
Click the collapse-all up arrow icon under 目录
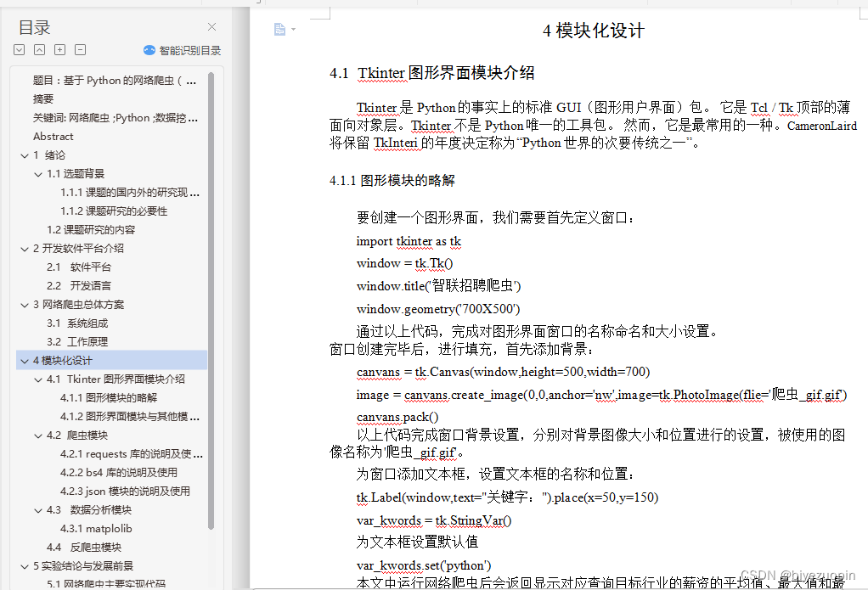point(39,50)
